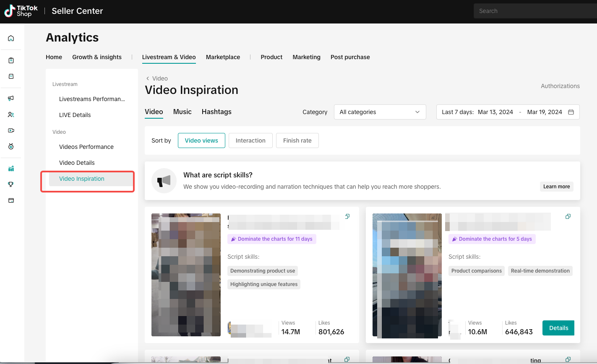Image resolution: width=597 pixels, height=364 pixels.
Task: Open the two-person affiliate icon in sidebar
Action: [x=11, y=114]
